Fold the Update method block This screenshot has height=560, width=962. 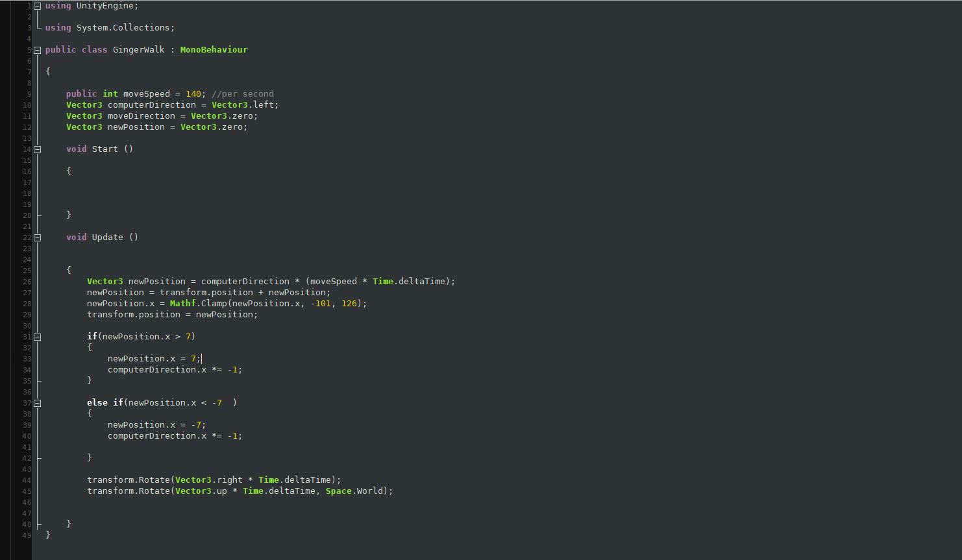tap(37, 237)
